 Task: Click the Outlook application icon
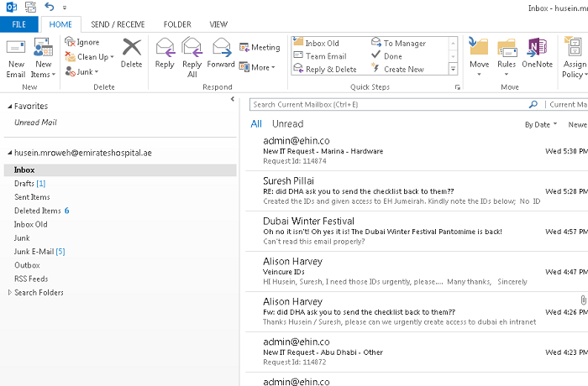(x=12, y=7)
